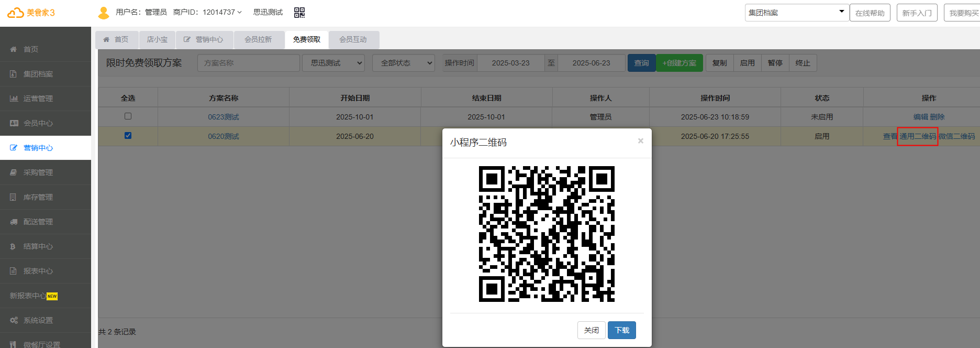Click the 复制 button
The width and height of the screenshot is (980, 348).
(x=720, y=63)
